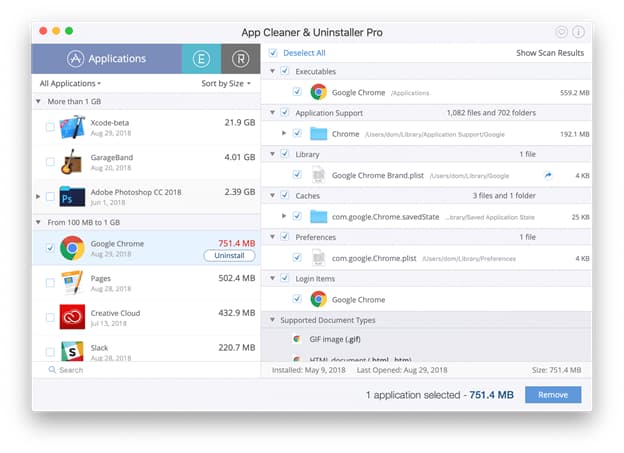Switch to the Remains tab icon
The width and height of the screenshot is (624, 453).
(240, 59)
